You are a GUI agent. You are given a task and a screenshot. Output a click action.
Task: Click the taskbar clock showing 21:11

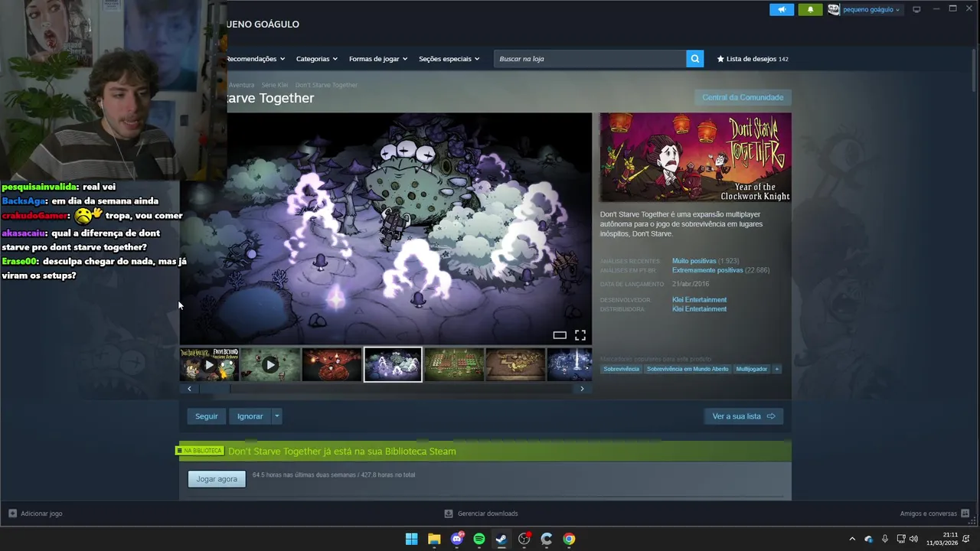(942, 539)
